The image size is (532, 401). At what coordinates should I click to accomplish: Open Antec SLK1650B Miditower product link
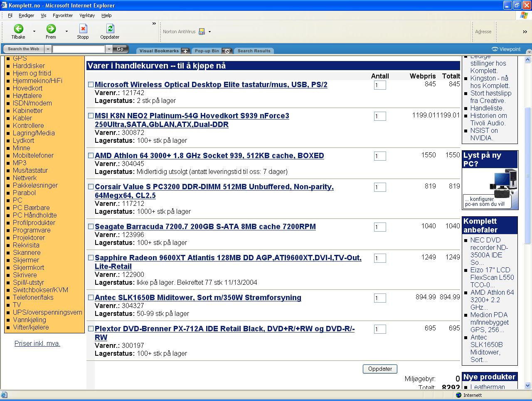pos(198,298)
